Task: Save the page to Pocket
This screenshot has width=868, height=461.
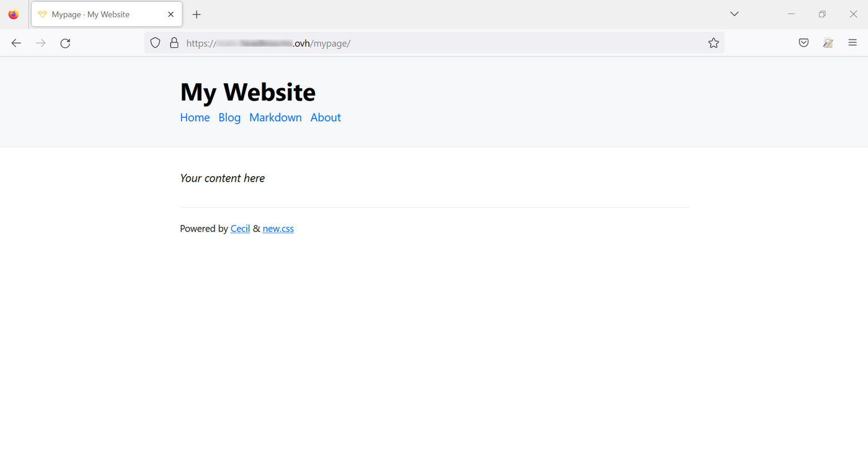Action: point(804,43)
